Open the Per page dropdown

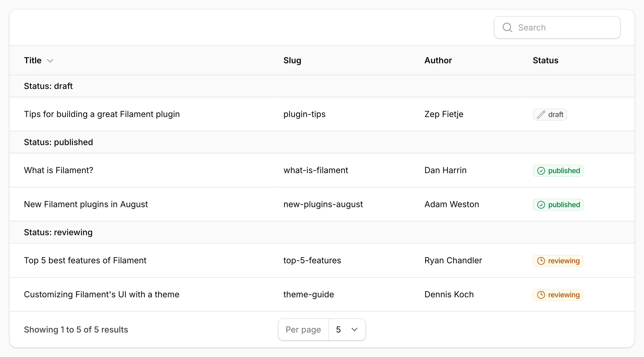tap(347, 330)
